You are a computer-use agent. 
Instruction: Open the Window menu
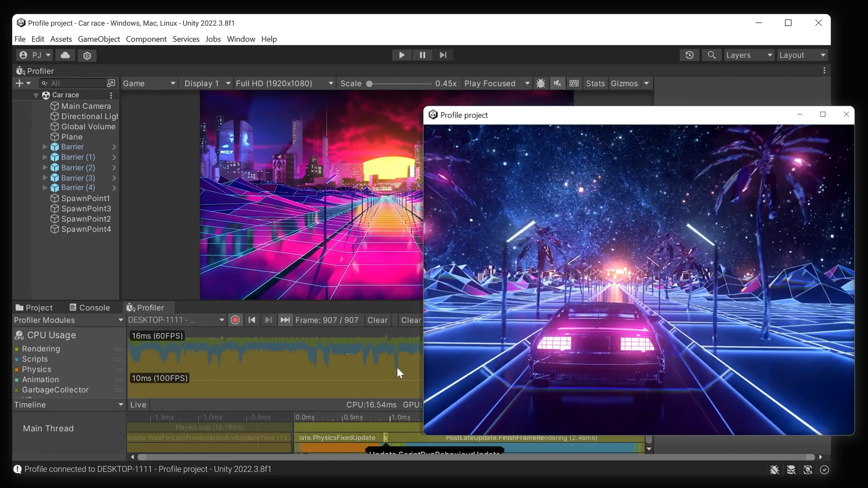241,39
